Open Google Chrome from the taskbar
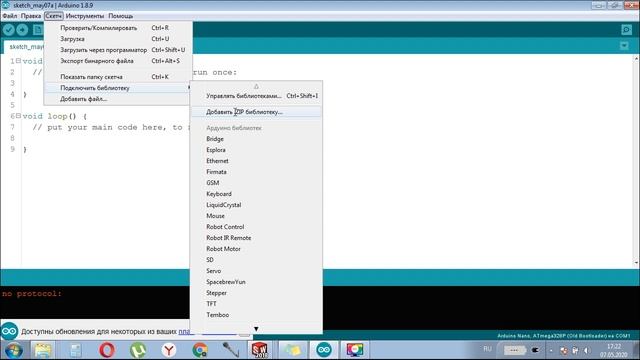The height and width of the screenshot is (360, 640). tap(200, 350)
